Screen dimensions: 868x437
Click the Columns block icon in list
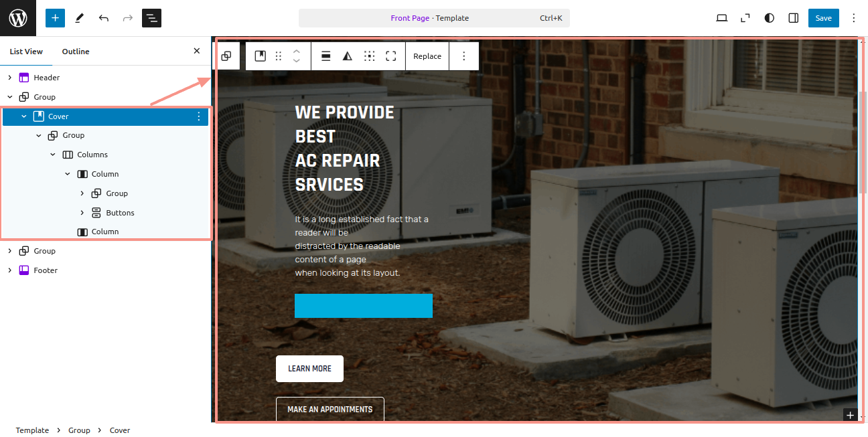click(x=68, y=155)
